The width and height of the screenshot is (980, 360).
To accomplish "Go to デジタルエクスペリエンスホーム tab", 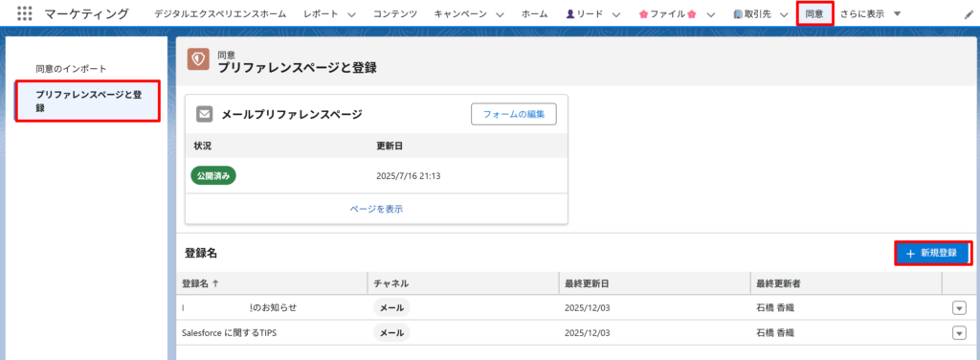I will pyautogui.click(x=220, y=13).
